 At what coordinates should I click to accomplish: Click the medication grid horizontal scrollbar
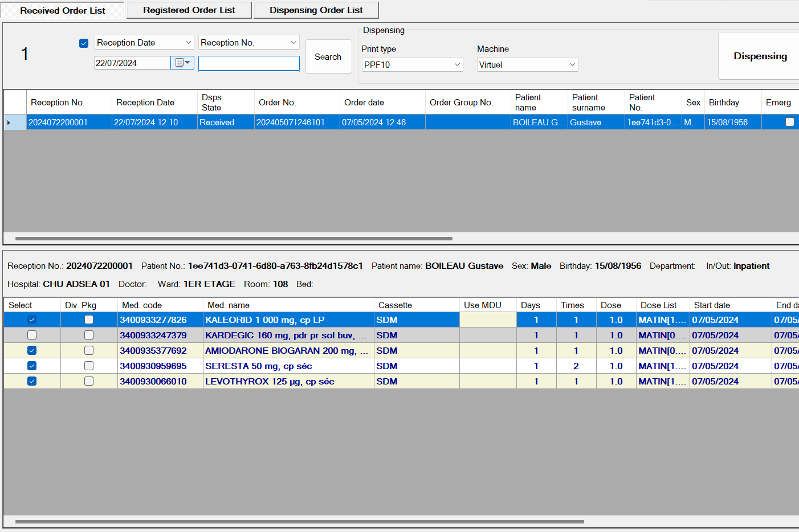pos(299,521)
